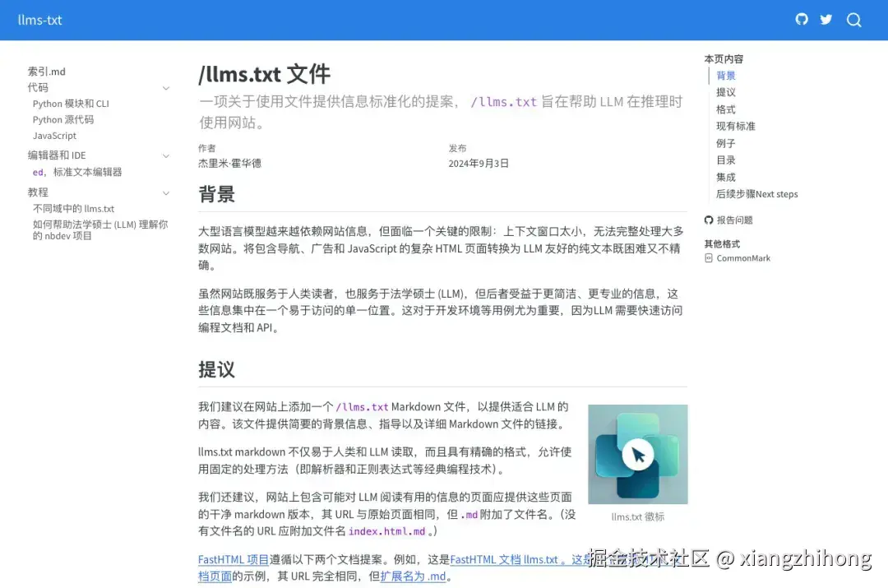Click the author name 杰里米·霍华德
This screenshot has height=588, width=888.
(x=229, y=163)
